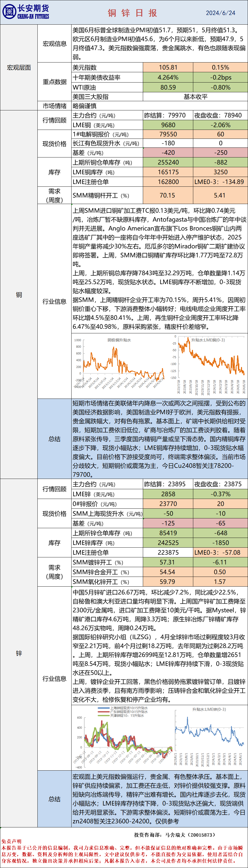Select the zinc basis value -125
248x868 pixels.
[x=168, y=523]
